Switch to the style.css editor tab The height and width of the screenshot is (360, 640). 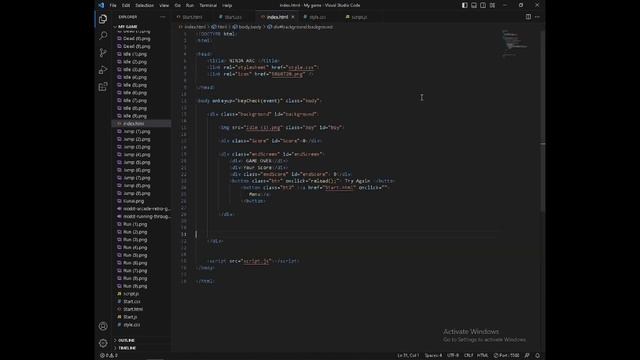[x=317, y=17]
